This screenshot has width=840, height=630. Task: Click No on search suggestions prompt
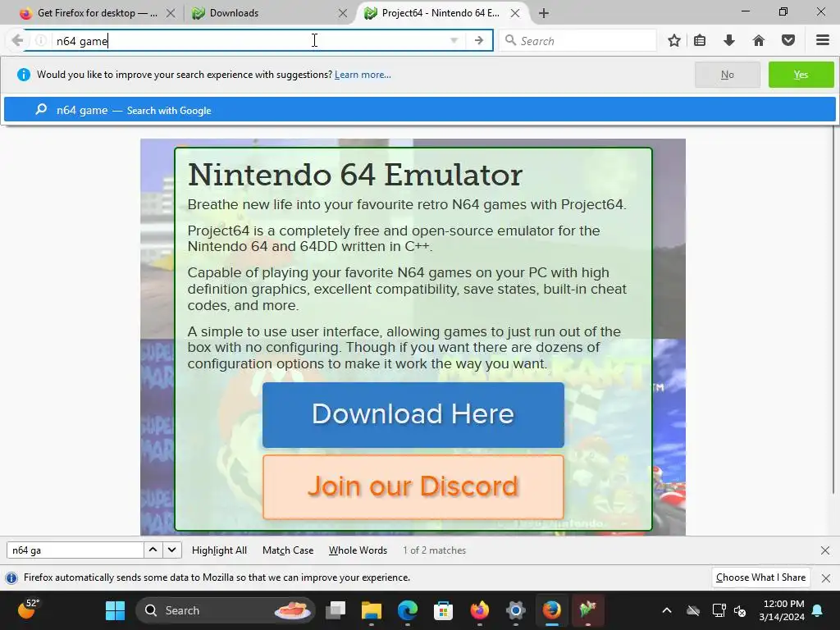coord(728,75)
